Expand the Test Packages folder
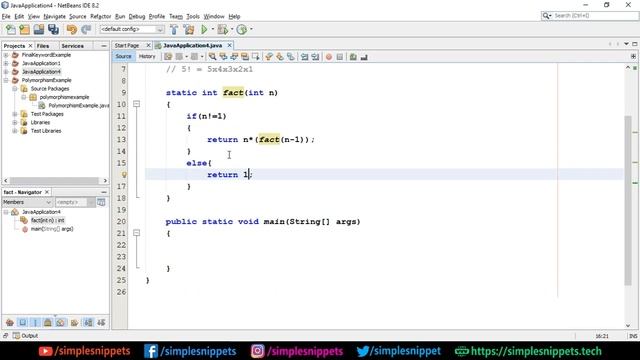The width and height of the screenshot is (640, 360). [x=15, y=114]
